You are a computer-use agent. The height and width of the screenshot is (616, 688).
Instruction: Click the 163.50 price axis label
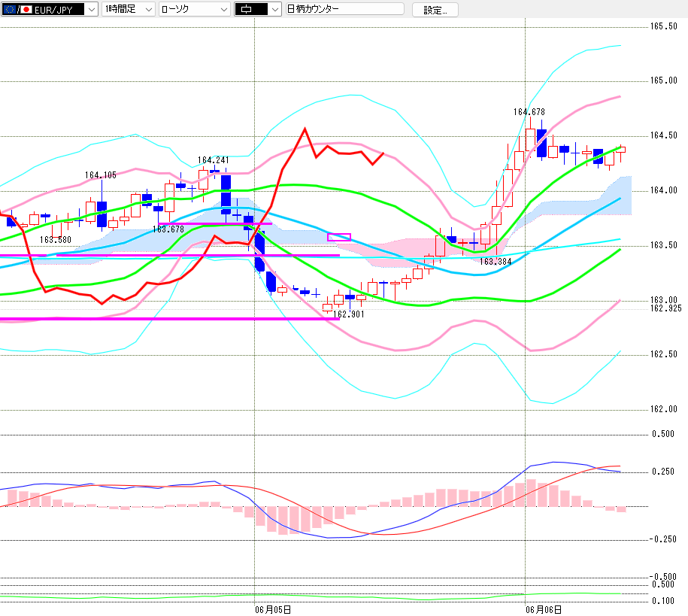click(x=664, y=245)
